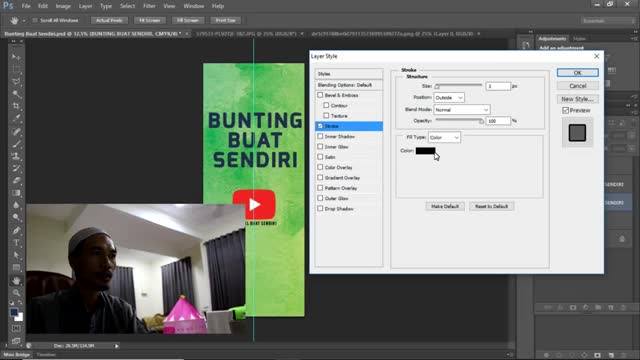Select the Blur tool

click(x=16, y=205)
